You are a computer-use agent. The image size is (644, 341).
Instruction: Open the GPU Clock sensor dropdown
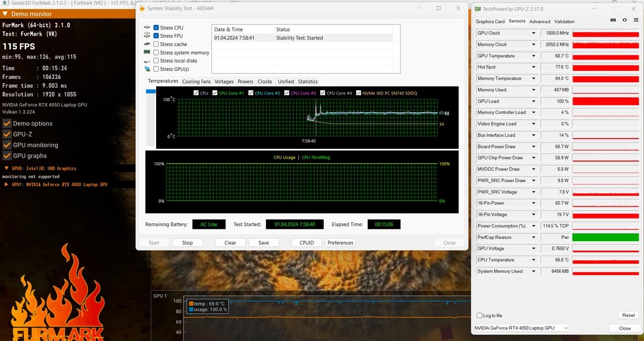pos(533,33)
